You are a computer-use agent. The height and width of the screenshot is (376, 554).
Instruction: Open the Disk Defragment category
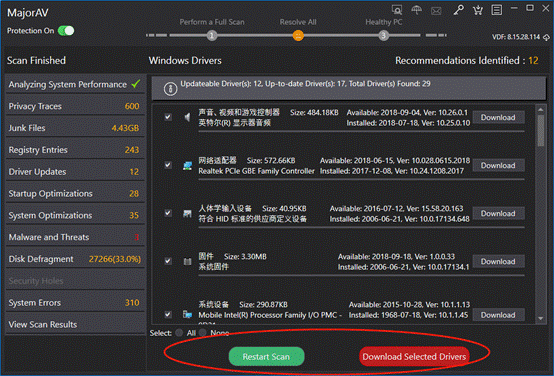75,259
